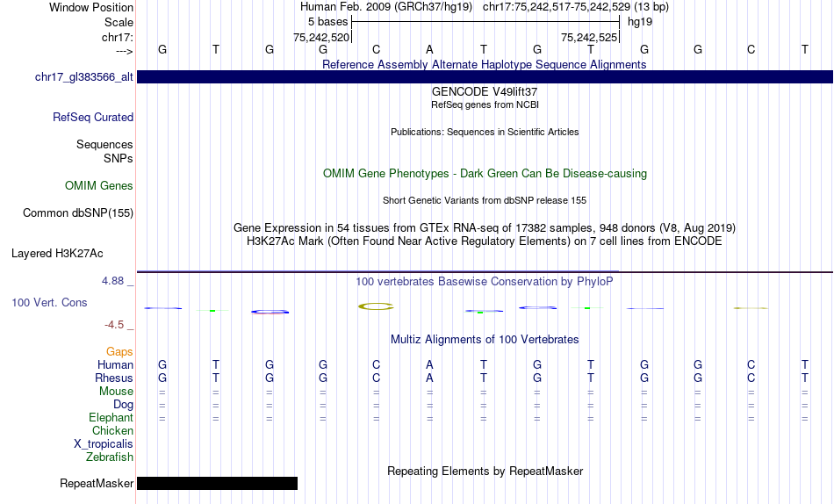Screen dimensions: 834x504
Task: Select the OMIM Genes track label
Action: pyautogui.click(x=99, y=185)
